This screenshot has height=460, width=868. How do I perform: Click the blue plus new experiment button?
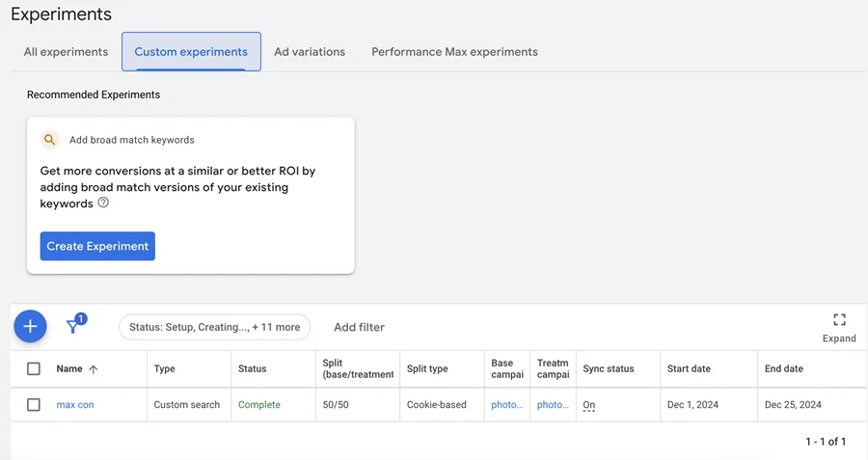[30, 326]
